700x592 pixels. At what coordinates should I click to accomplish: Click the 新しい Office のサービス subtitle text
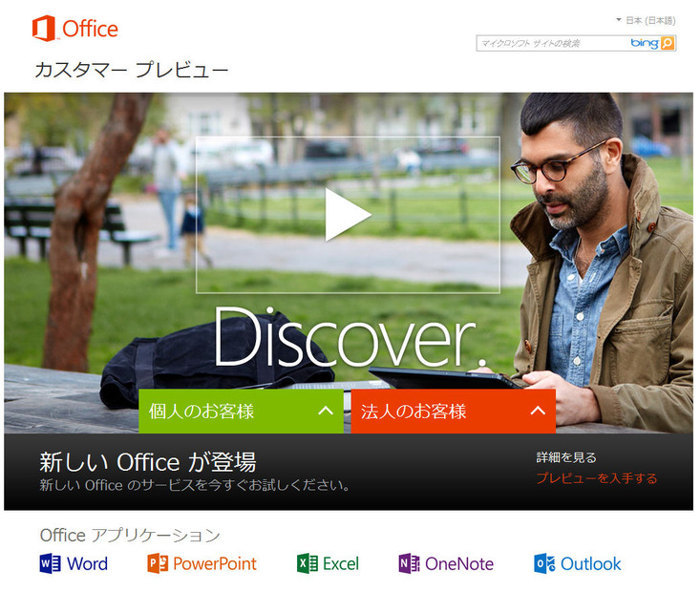click(x=195, y=485)
